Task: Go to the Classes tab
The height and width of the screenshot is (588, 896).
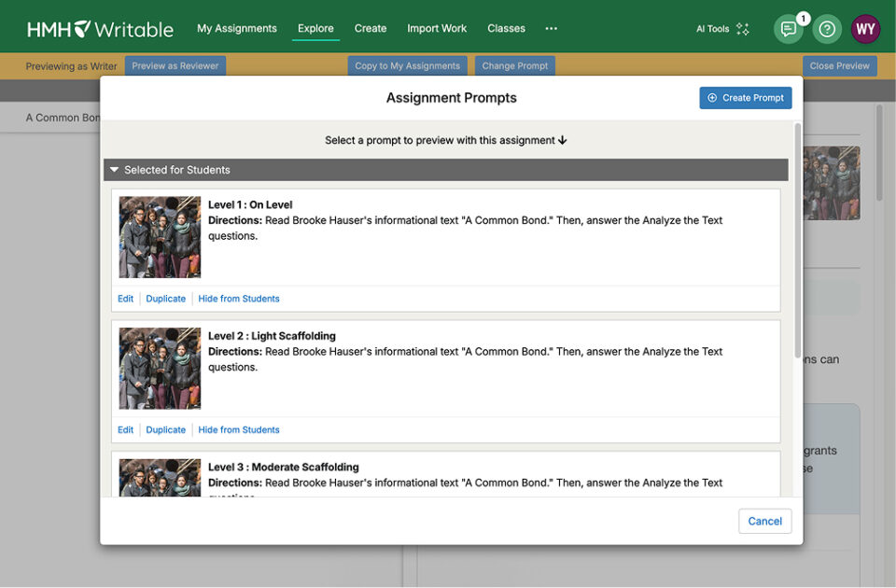Action: (x=506, y=28)
